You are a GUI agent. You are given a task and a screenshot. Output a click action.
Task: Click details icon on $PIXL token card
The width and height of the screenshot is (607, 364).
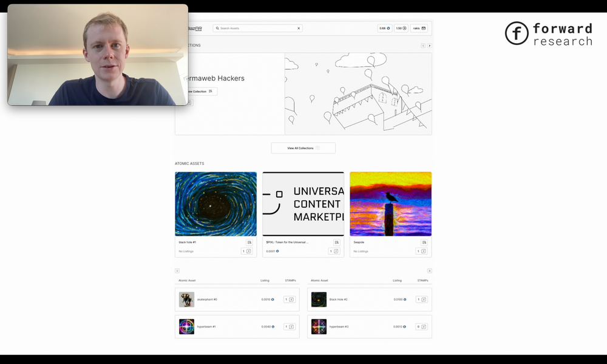[x=337, y=242]
